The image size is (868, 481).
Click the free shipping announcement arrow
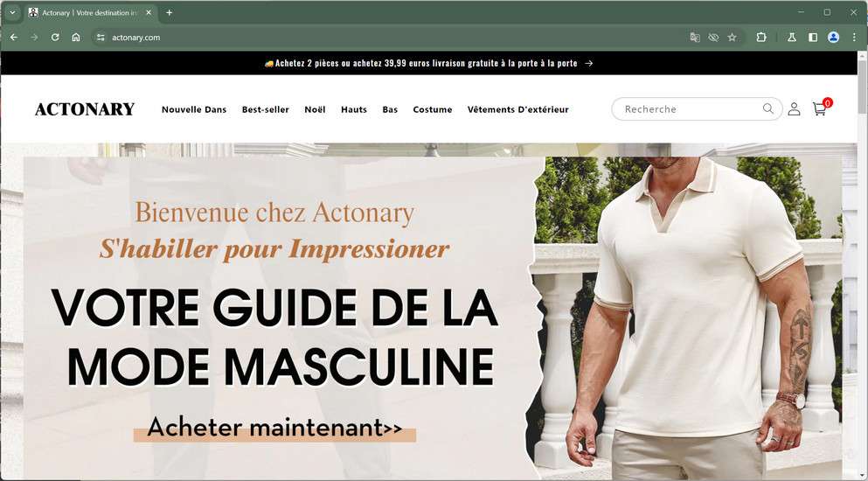pos(589,63)
